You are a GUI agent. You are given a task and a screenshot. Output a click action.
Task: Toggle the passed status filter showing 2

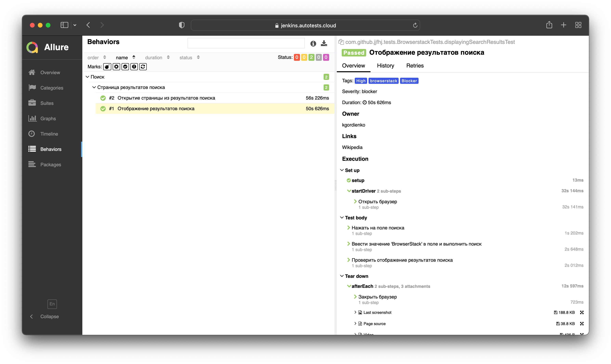pyautogui.click(x=311, y=57)
